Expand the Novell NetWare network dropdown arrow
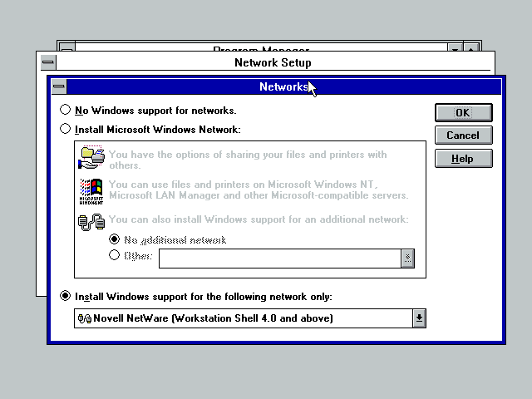Viewport: 532px width, 399px height. point(419,318)
